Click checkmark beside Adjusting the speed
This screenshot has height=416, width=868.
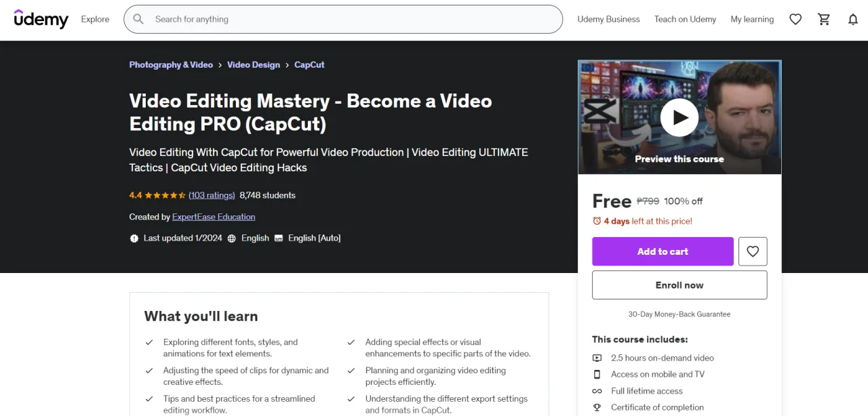149,371
